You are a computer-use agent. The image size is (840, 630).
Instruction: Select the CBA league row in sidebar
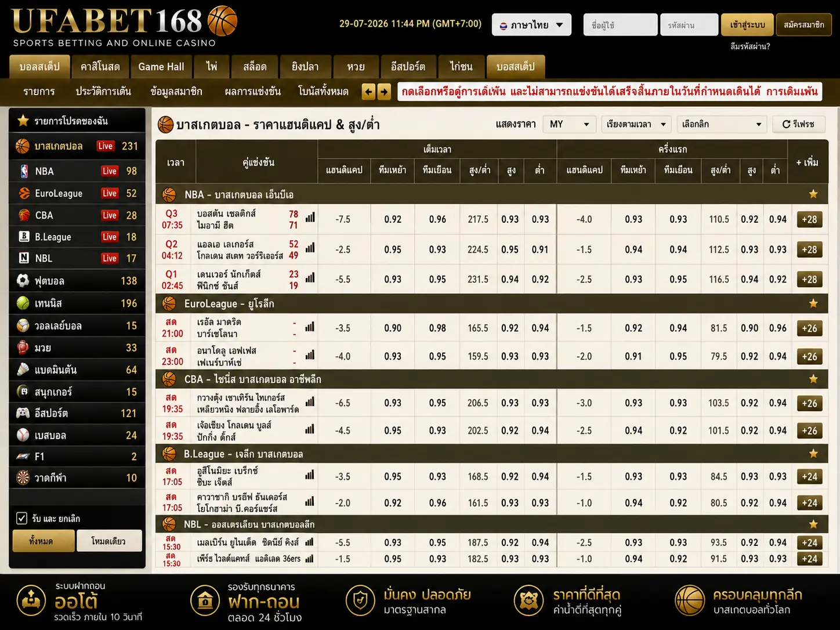(77, 215)
